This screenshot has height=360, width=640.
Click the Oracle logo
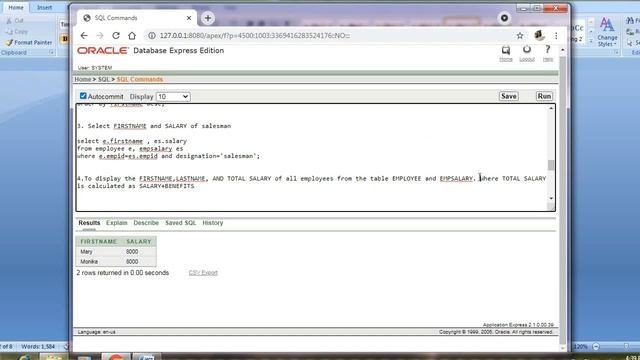103,51
